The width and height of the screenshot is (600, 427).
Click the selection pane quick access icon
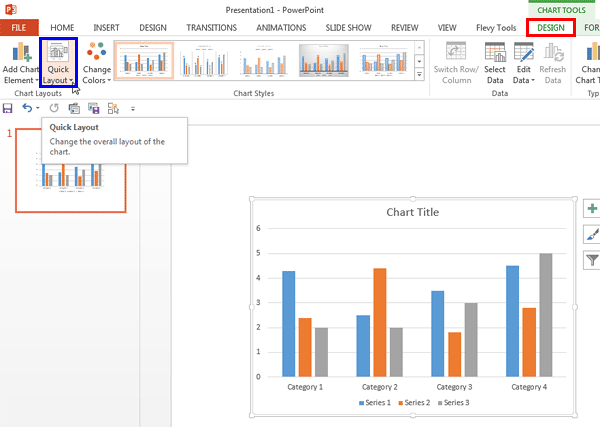(x=113, y=109)
